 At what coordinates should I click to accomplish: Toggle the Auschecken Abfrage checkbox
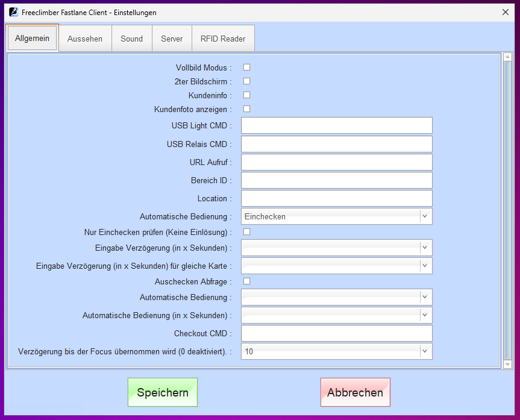pos(246,281)
